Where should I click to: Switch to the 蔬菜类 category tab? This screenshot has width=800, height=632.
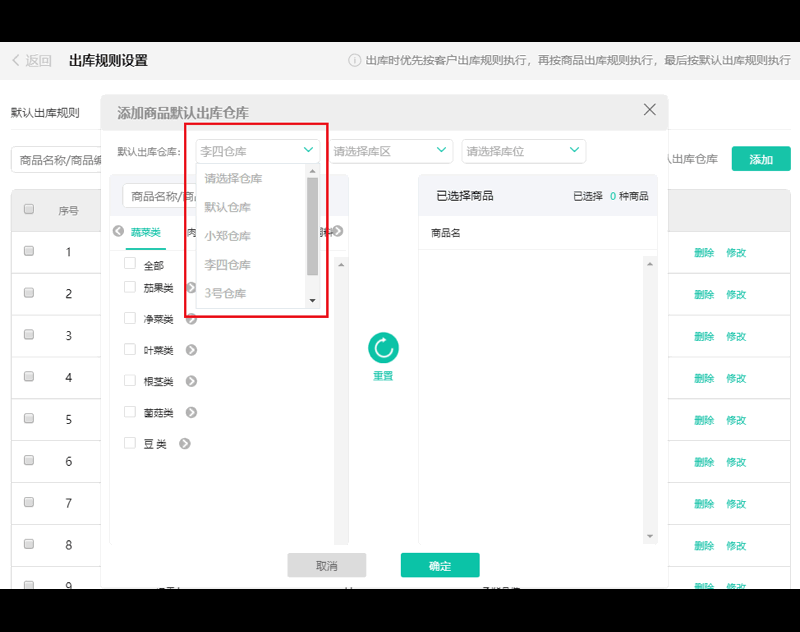[x=148, y=230]
